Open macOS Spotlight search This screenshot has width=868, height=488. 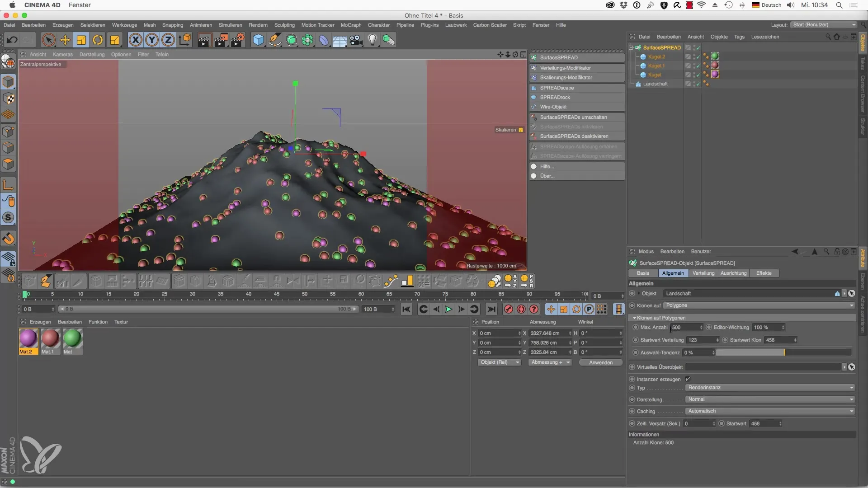click(839, 5)
